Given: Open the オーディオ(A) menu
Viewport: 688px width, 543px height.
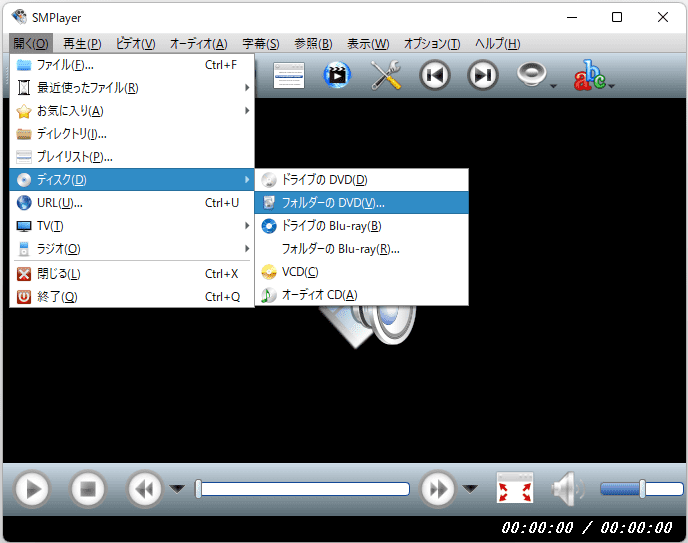Looking at the screenshot, I should coord(198,44).
